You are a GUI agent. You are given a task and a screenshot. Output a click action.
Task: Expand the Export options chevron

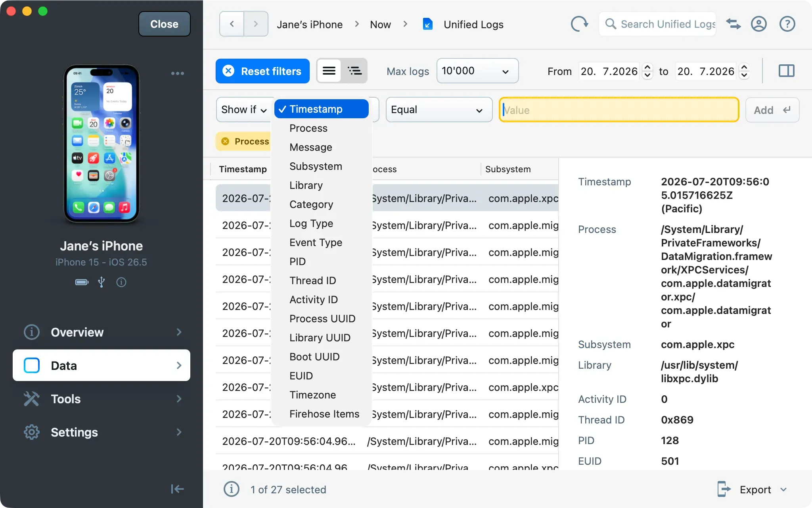coord(783,489)
